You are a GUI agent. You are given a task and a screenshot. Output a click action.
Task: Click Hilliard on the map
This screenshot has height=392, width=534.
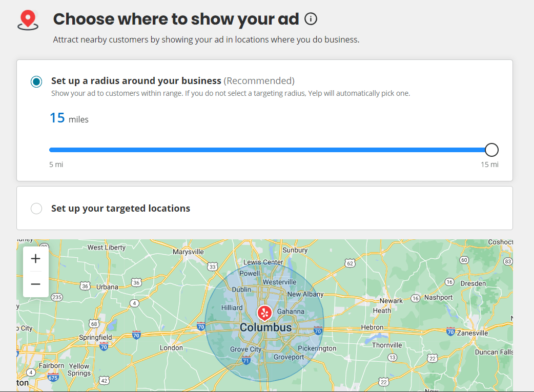coord(232,307)
